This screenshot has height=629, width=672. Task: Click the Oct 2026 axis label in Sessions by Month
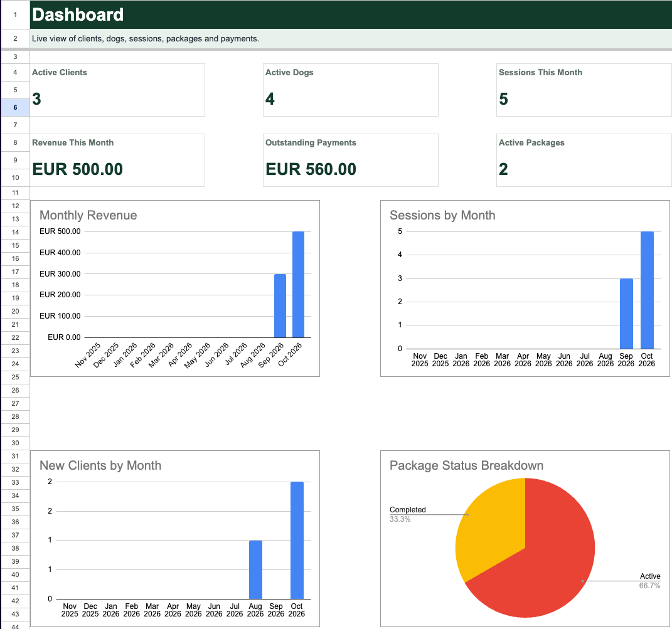tap(647, 359)
